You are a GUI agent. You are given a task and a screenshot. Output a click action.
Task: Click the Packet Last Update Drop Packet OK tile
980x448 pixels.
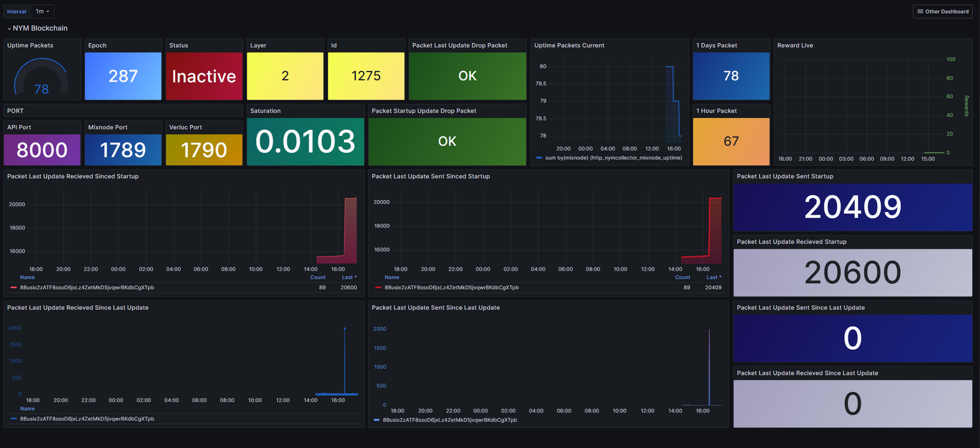[x=467, y=76]
